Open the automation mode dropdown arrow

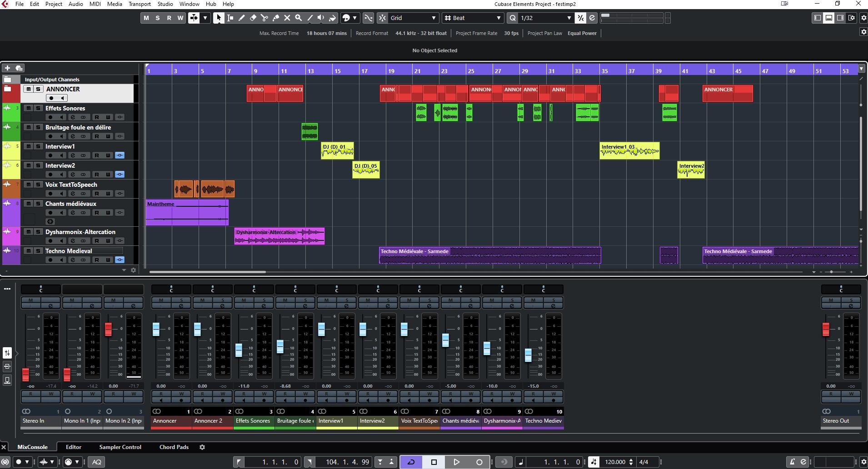coord(205,18)
